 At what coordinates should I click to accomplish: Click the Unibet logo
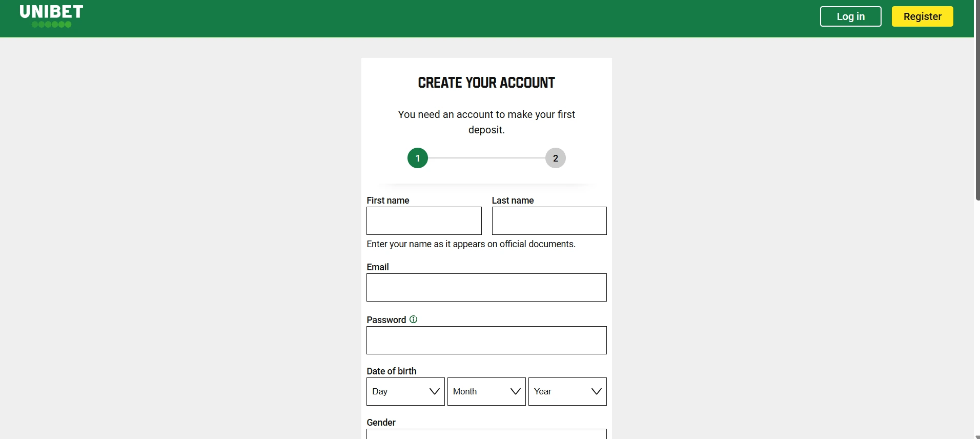(51, 13)
